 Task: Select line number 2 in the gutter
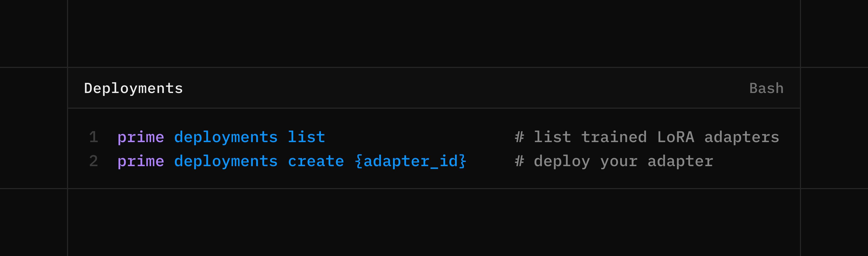[x=94, y=161]
